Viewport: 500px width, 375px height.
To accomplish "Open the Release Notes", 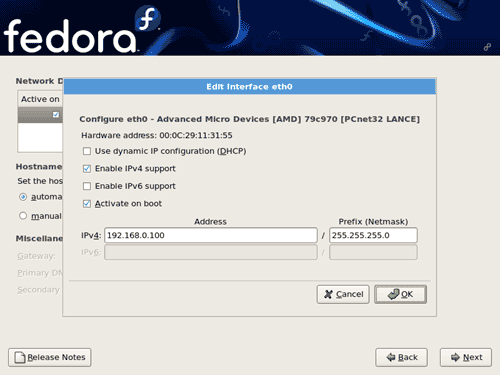I will coord(50,357).
